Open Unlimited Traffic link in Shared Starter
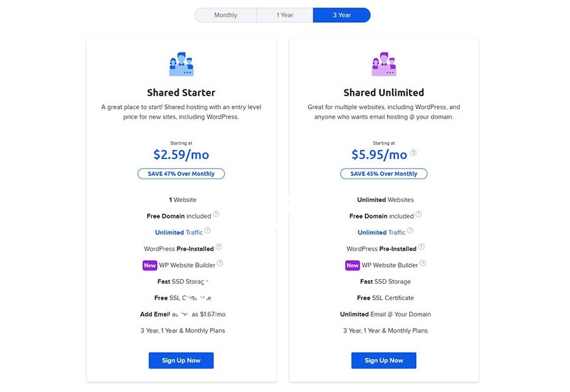 [179, 232]
